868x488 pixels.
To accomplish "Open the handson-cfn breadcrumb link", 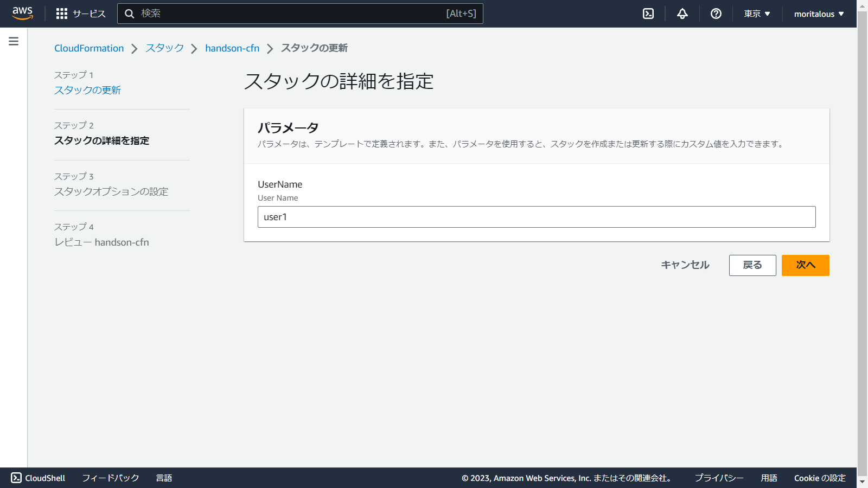I will (232, 48).
